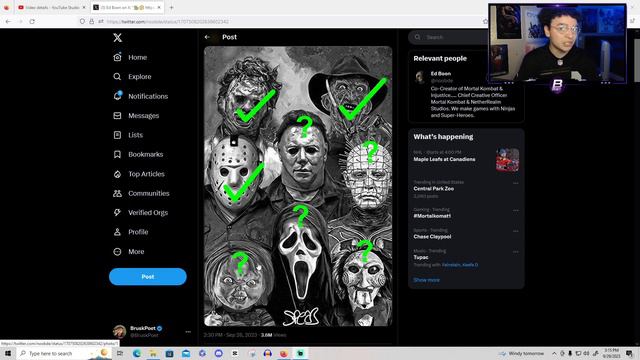
Task: Click the Windy tomorrow weather widget
Action: 521,353
